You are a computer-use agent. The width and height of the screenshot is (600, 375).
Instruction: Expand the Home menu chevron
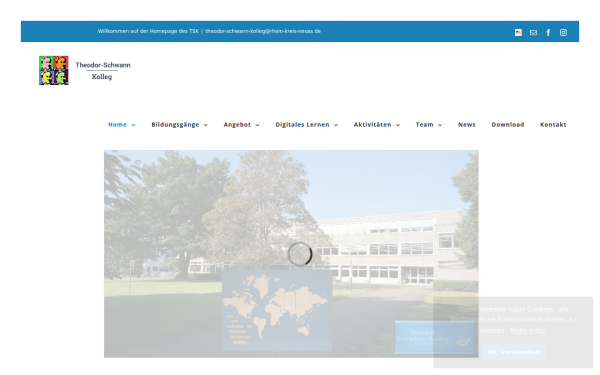pyautogui.click(x=134, y=125)
